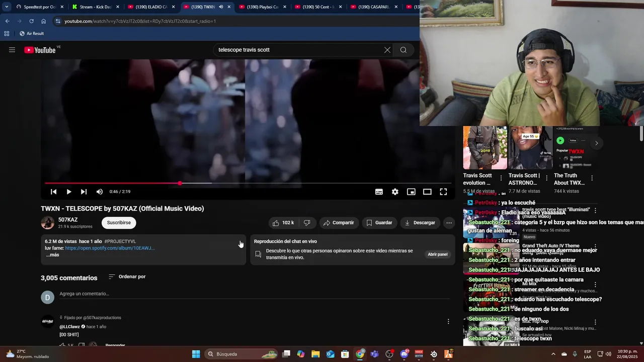Enter fullscreen mode

click(x=443, y=192)
